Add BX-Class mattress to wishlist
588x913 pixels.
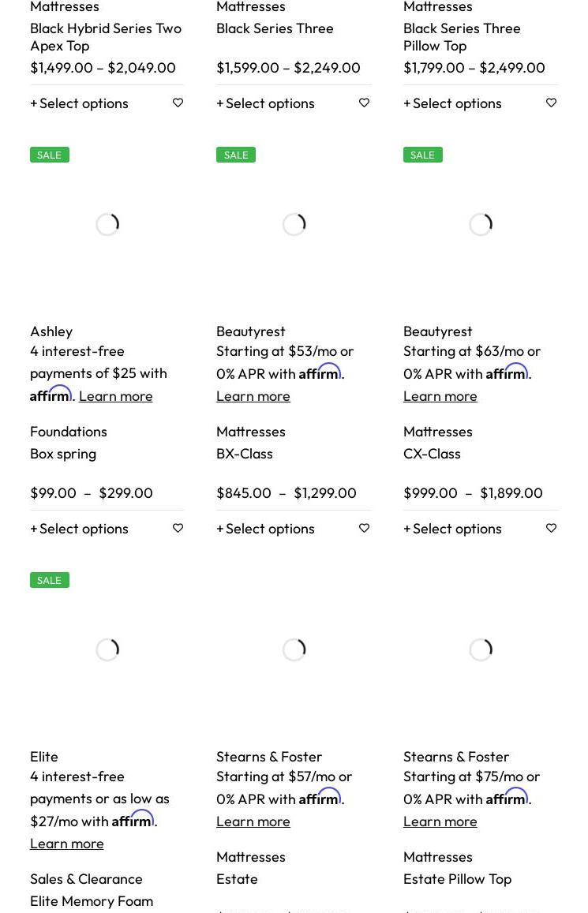tap(364, 528)
